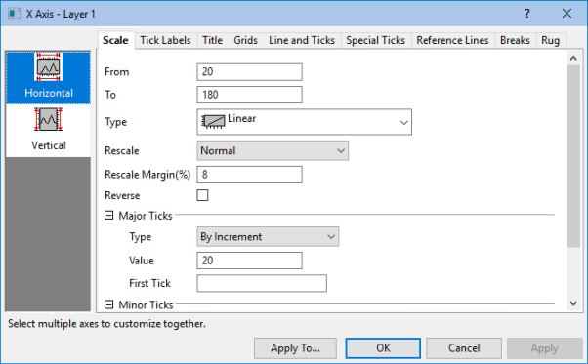The width and height of the screenshot is (588, 364).
Task: Click the Rescale Margin(%) label
Action: 147,175
